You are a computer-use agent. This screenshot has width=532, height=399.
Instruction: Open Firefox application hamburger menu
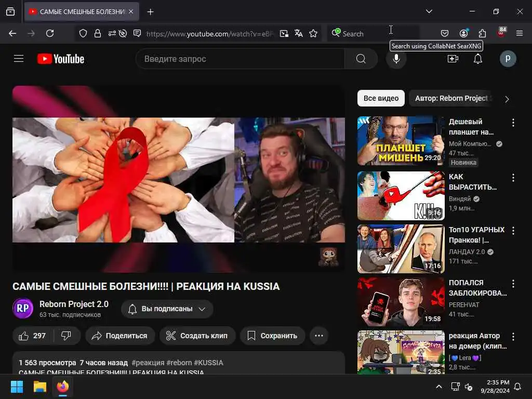pyautogui.click(x=520, y=33)
